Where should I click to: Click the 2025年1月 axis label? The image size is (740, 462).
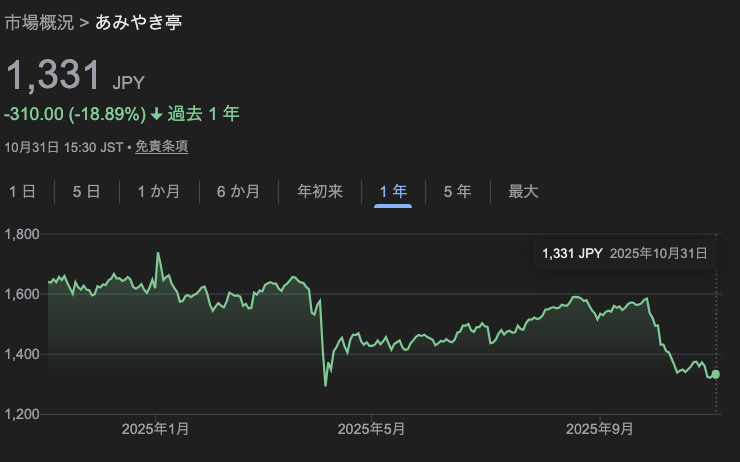pos(155,429)
